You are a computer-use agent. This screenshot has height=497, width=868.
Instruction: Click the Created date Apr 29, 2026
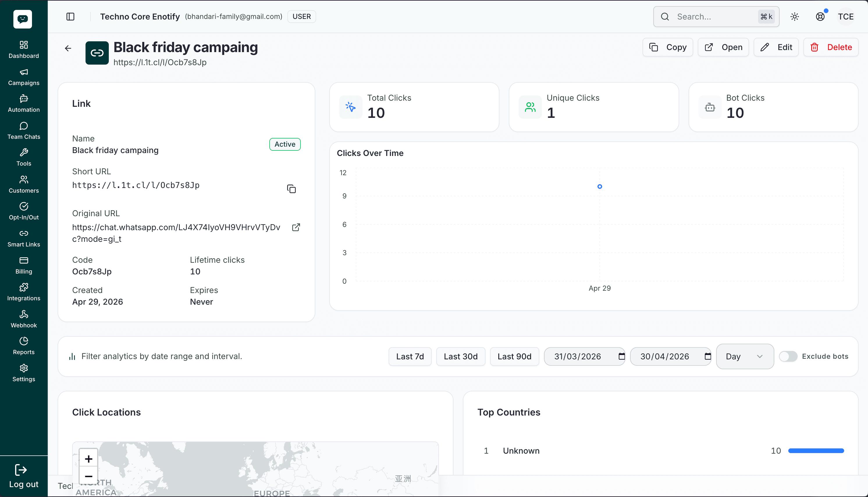click(97, 302)
